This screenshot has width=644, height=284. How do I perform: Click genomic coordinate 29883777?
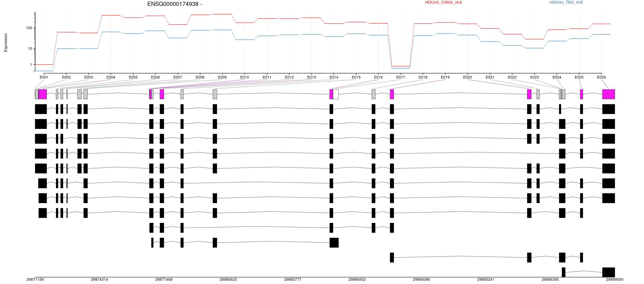pos(293,279)
